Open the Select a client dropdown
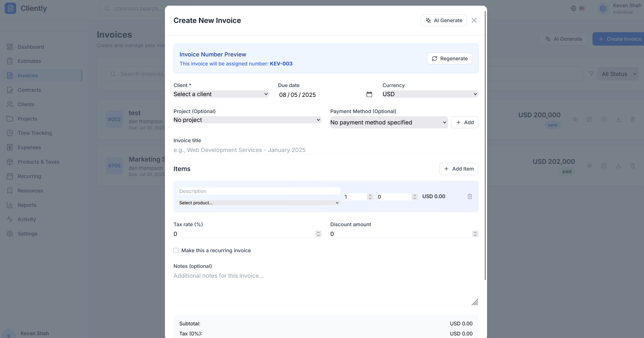Viewport: 644px width, 338px height. coord(221,94)
